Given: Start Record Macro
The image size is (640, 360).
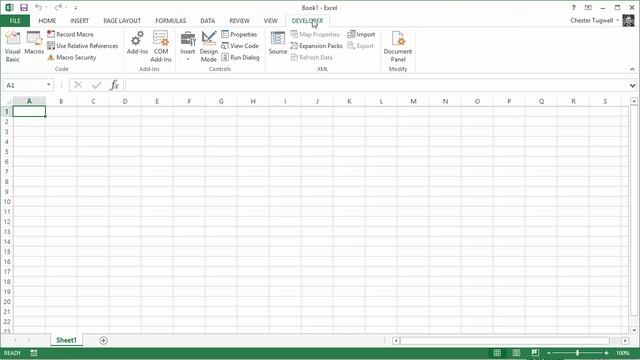Looking at the screenshot, I should click(x=70, y=34).
